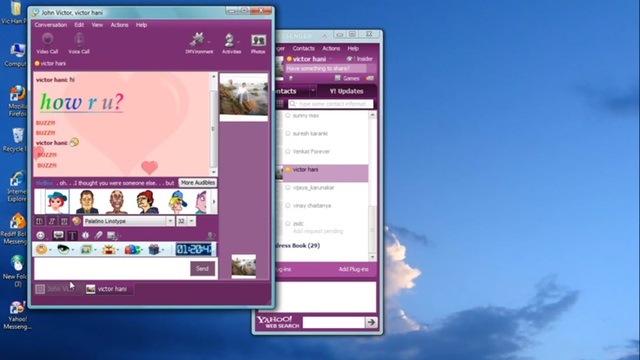Open the orange smiley plugin dropdown arrow
640x360 pixels.
click(50, 250)
